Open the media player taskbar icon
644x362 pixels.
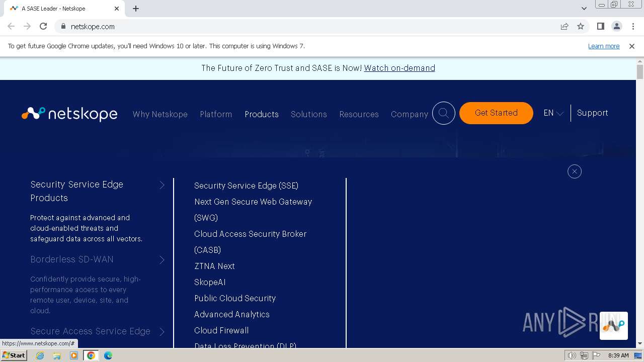point(74,355)
